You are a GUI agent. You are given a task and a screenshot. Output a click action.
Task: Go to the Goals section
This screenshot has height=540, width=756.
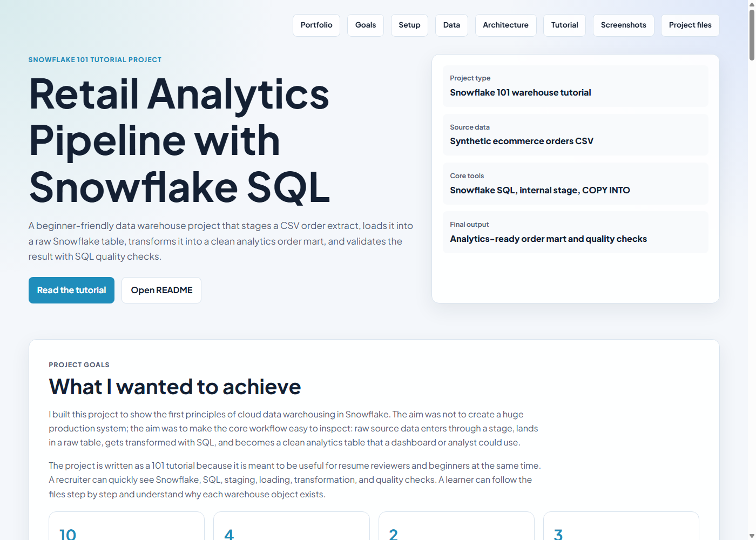(x=366, y=25)
